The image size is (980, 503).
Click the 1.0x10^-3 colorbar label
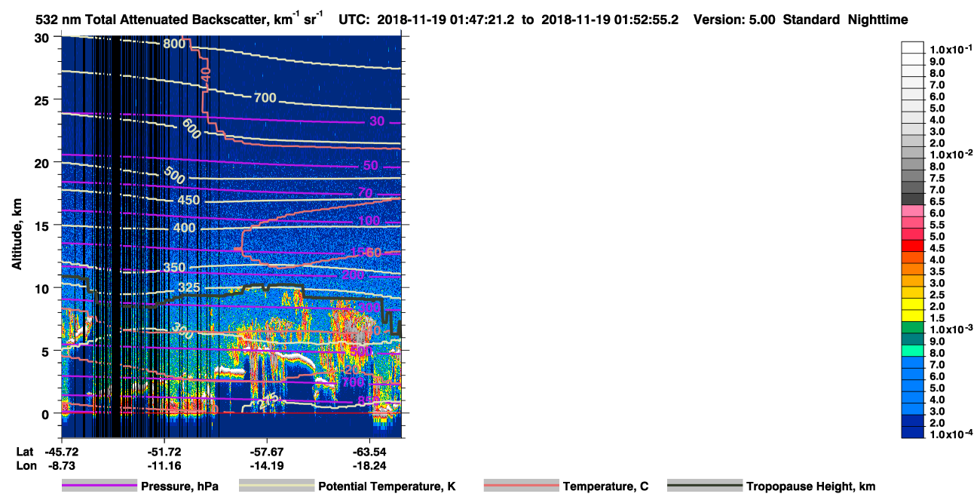[951, 330]
